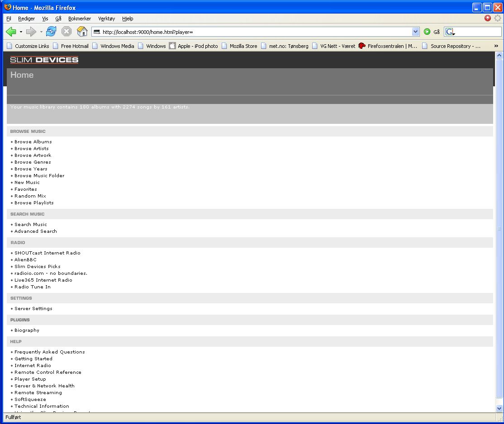Open the address bar URL dropdown
Image resolution: width=504 pixels, height=424 pixels.
416,32
